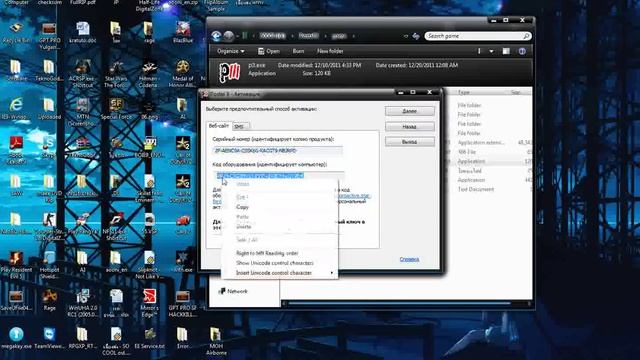Viewport: 640px width, 360px height.
Task: Click the Type column header
Action: (464, 92)
